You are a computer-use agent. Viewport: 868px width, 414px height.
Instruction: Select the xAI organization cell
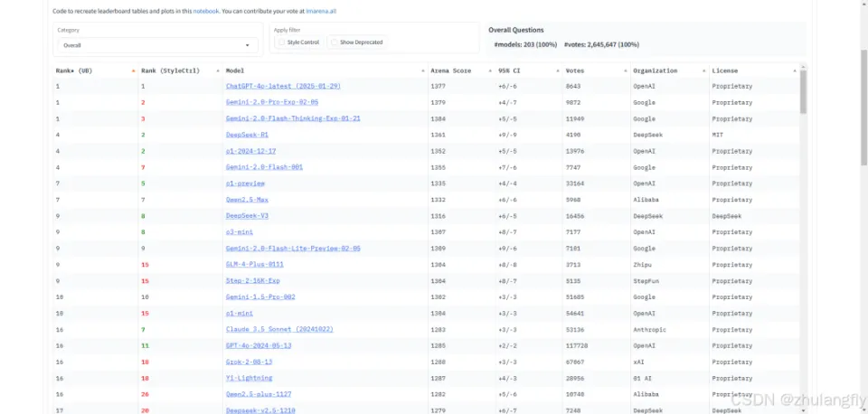pyautogui.click(x=639, y=362)
